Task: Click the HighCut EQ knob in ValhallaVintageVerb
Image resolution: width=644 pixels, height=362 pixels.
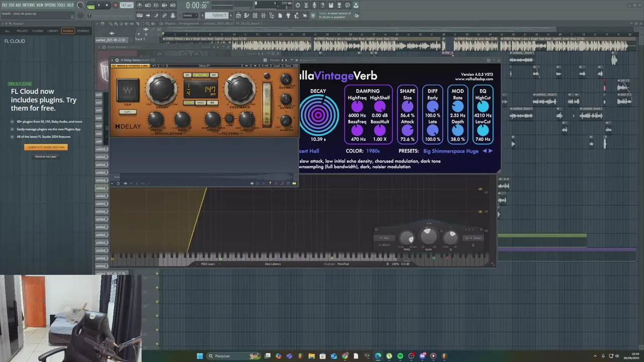Action: pyautogui.click(x=482, y=106)
